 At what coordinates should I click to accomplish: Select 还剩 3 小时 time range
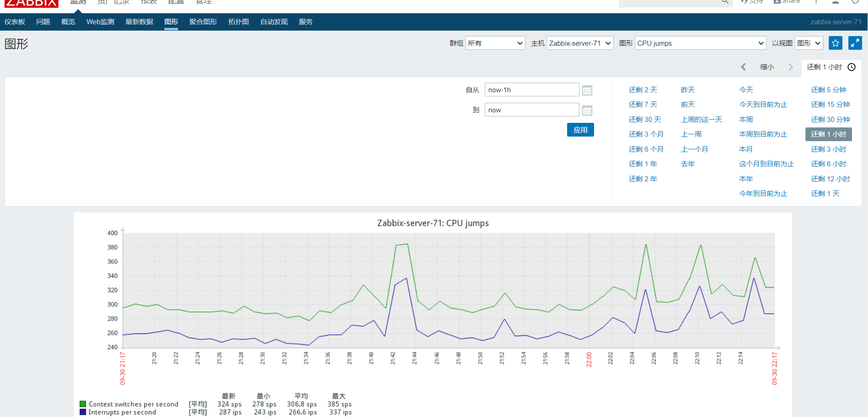(x=829, y=149)
